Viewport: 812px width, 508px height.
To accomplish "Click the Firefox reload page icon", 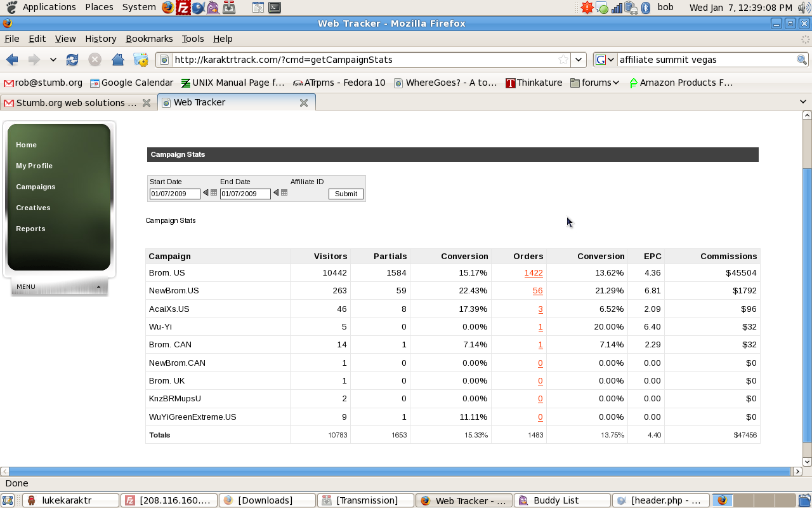I will [x=72, y=60].
